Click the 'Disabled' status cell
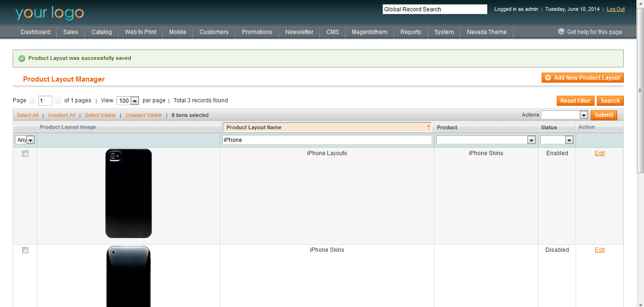 coord(557,250)
